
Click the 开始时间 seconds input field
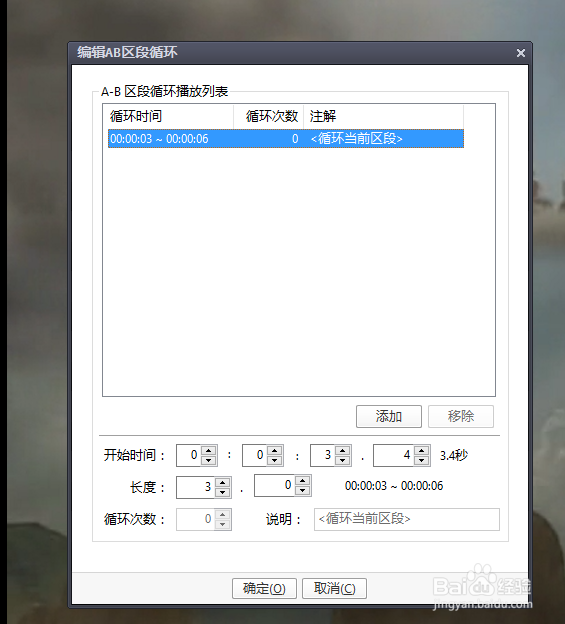pyautogui.click(x=323, y=455)
